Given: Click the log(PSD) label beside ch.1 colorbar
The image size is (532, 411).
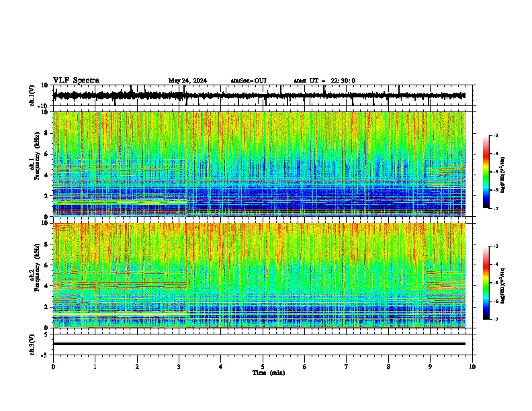Looking at the screenshot, I should click(502, 175).
